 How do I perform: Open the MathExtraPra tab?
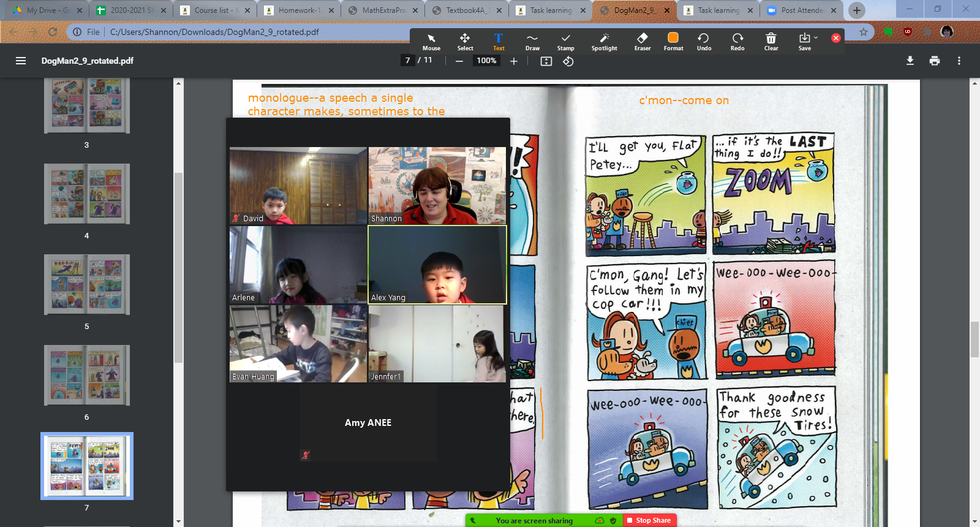(x=382, y=10)
